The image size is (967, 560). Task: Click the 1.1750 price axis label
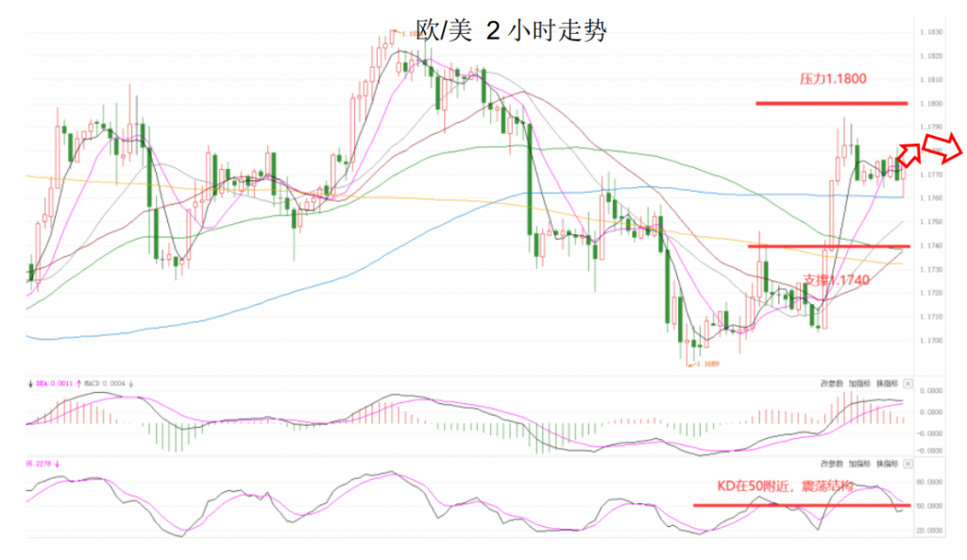click(x=930, y=222)
